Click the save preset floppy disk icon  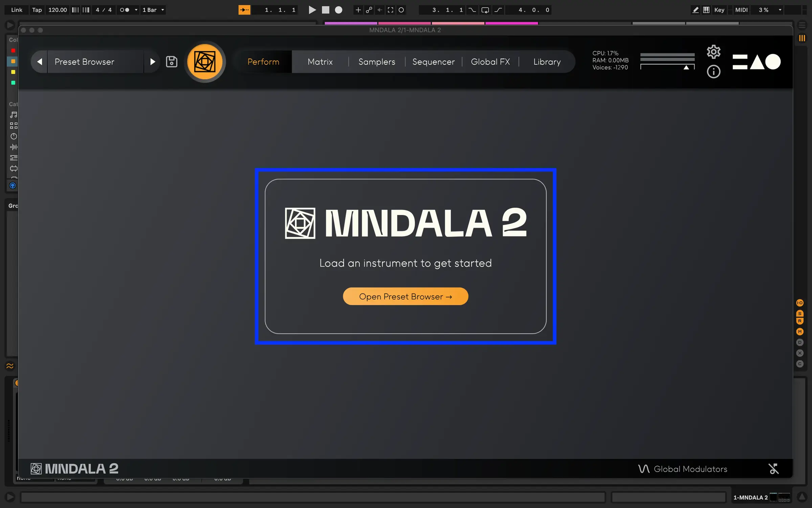[172, 62]
